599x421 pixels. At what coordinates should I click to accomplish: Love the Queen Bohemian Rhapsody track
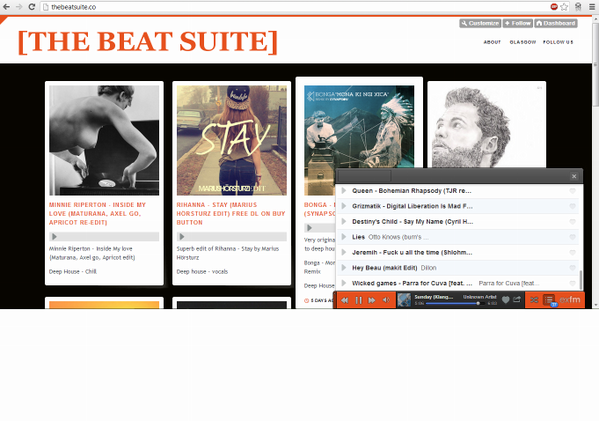tap(572, 191)
